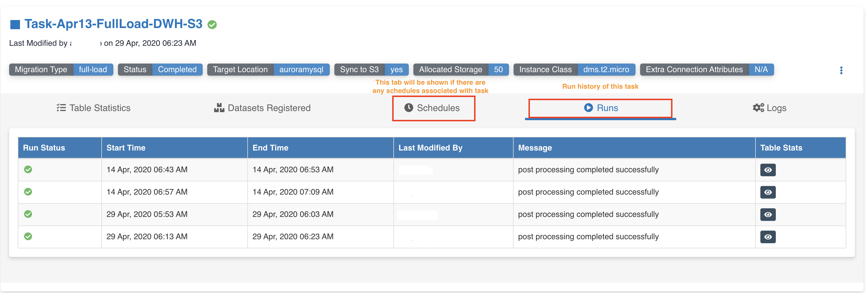Screen dimensions: 868x293
Task: Select the Run Status column header
Action: (x=44, y=148)
